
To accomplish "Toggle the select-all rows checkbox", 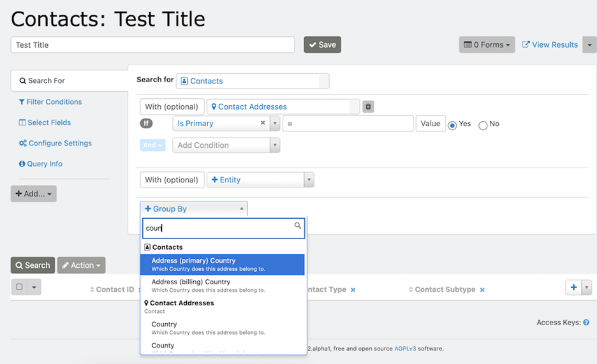I will (x=20, y=288).
